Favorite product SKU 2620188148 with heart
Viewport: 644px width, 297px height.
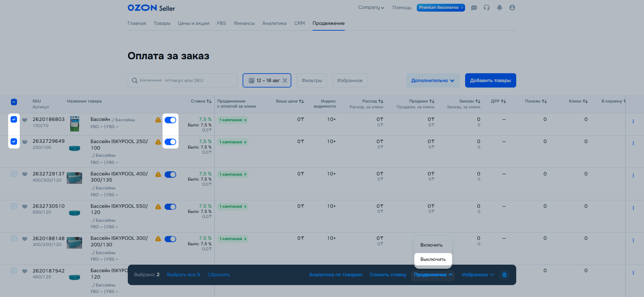click(25, 239)
